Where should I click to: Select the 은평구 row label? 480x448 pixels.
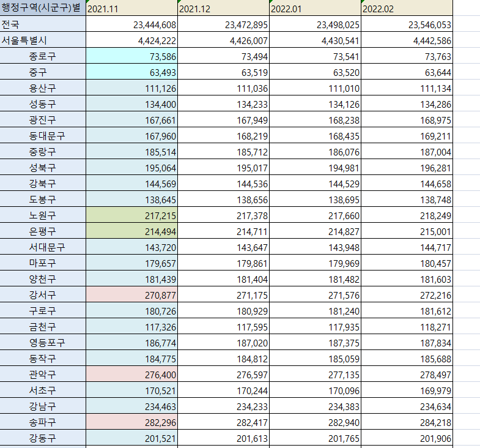43,231
